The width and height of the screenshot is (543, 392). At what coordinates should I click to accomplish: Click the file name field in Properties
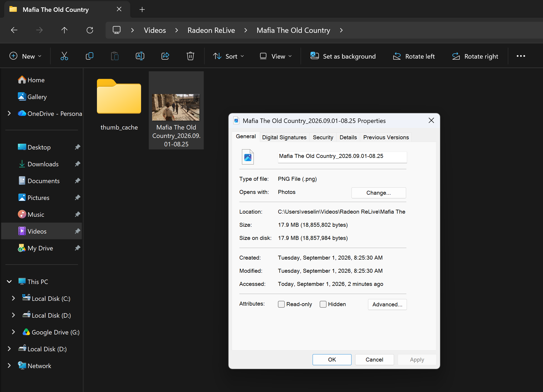pos(343,157)
